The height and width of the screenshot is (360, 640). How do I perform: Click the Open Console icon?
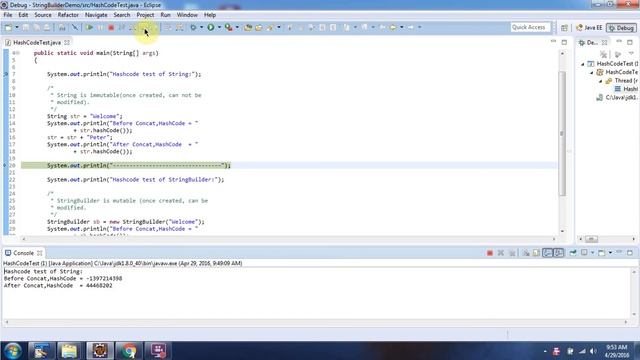pyautogui.click(x=602, y=253)
